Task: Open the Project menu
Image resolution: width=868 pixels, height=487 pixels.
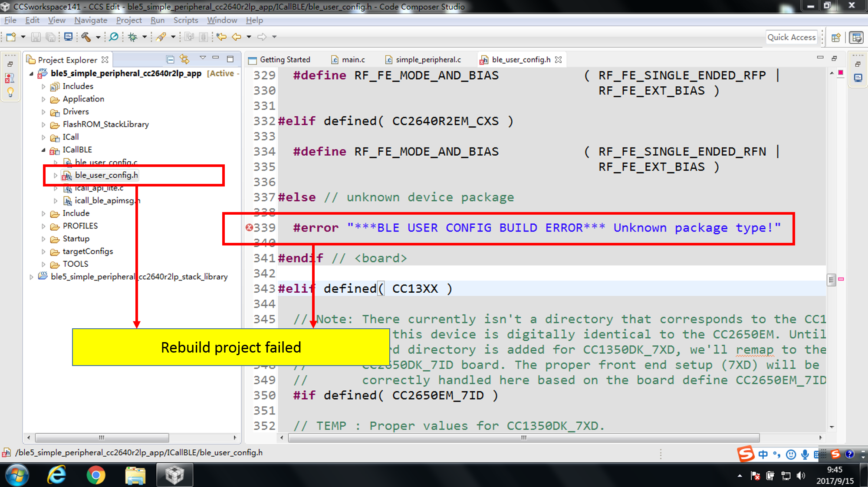Action: 128,20
